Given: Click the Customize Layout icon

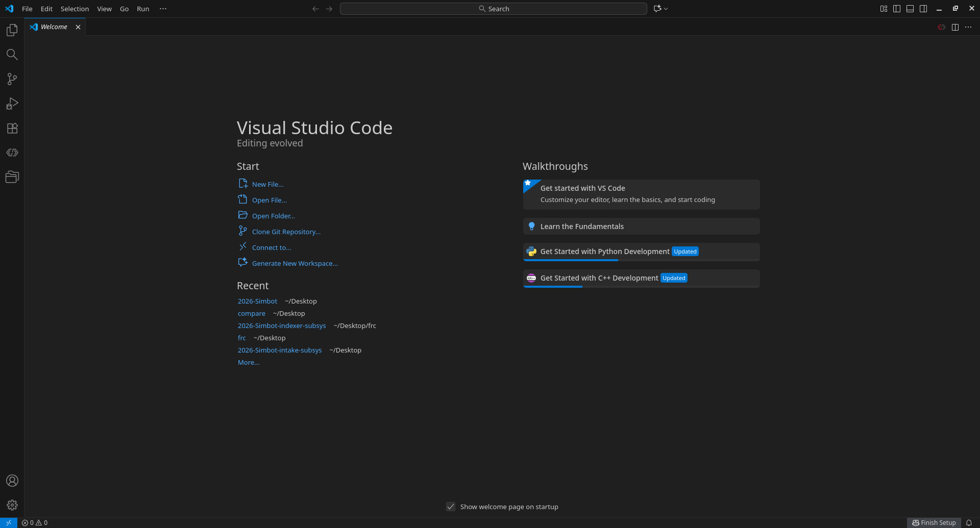Looking at the screenshot, I should pos(884,9).
